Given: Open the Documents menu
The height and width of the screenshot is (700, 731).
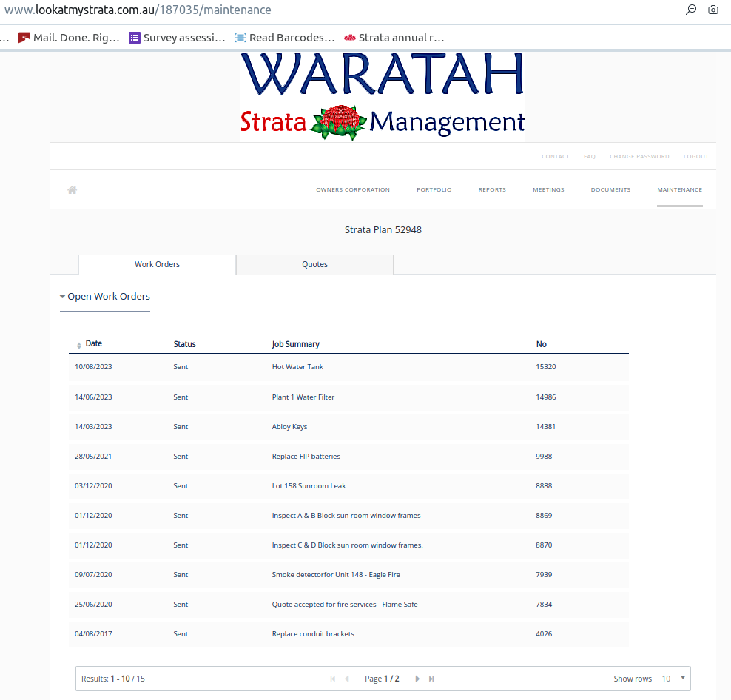Looking at the screenshot, I should 610,190.
